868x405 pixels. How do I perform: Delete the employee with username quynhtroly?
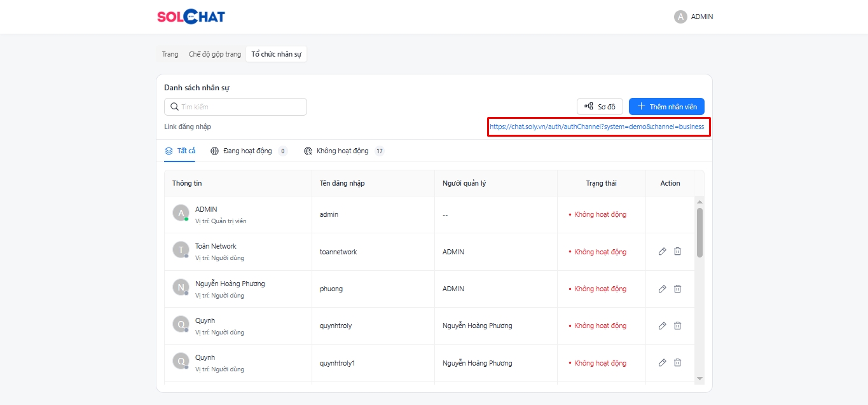point(677,326)
